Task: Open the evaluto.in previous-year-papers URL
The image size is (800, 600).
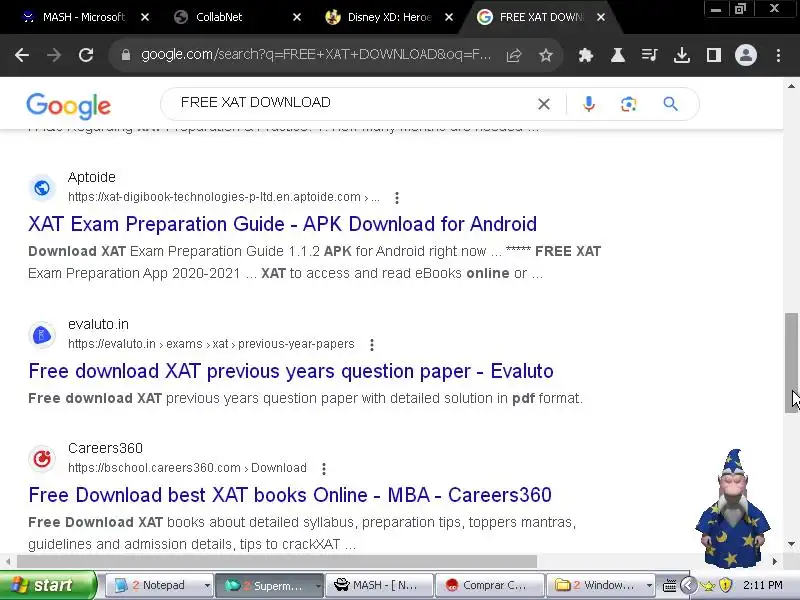Action: pyautogui.click(x=211, y=344)
